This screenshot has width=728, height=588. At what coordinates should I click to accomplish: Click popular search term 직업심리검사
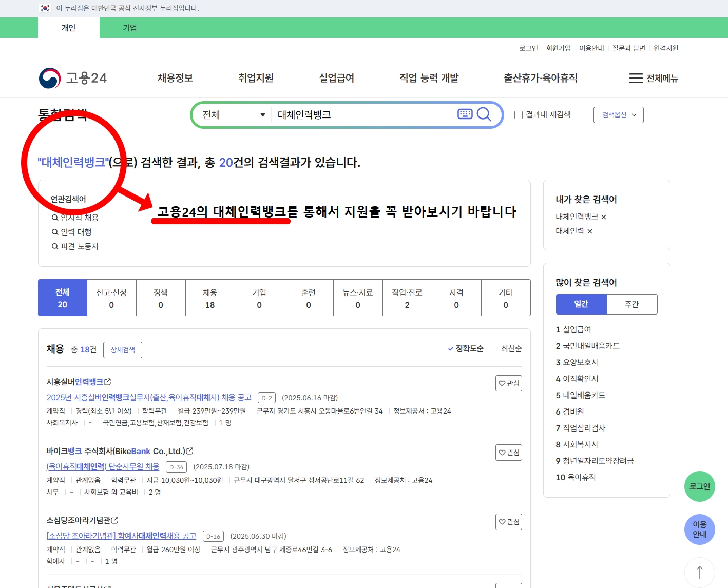click(584, 428)
